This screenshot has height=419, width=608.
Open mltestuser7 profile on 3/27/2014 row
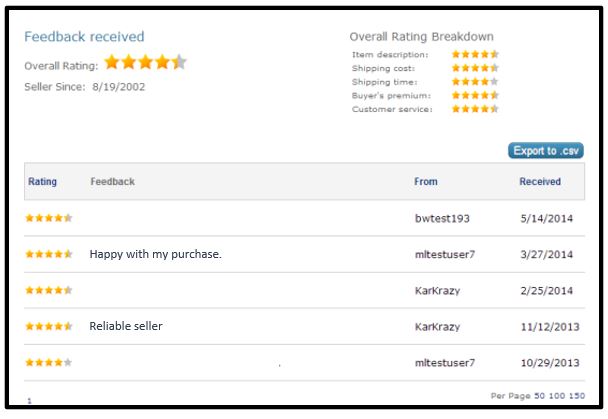point(444,254)
